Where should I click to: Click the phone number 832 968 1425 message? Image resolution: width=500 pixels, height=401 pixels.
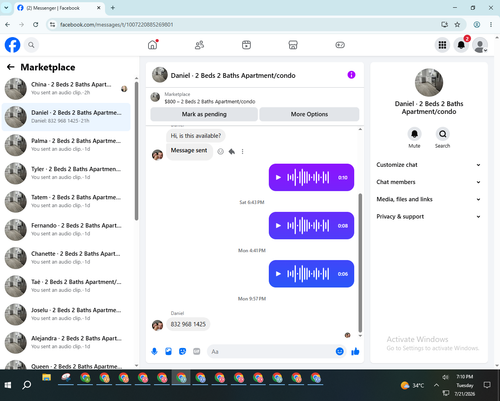pos(188,324)
